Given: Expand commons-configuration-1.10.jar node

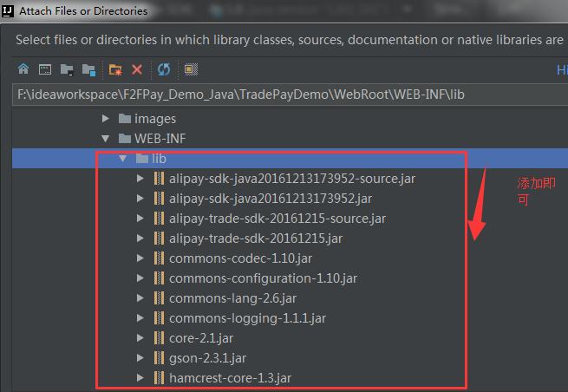Looking at the screenshot, I should [x=140, y=278].
